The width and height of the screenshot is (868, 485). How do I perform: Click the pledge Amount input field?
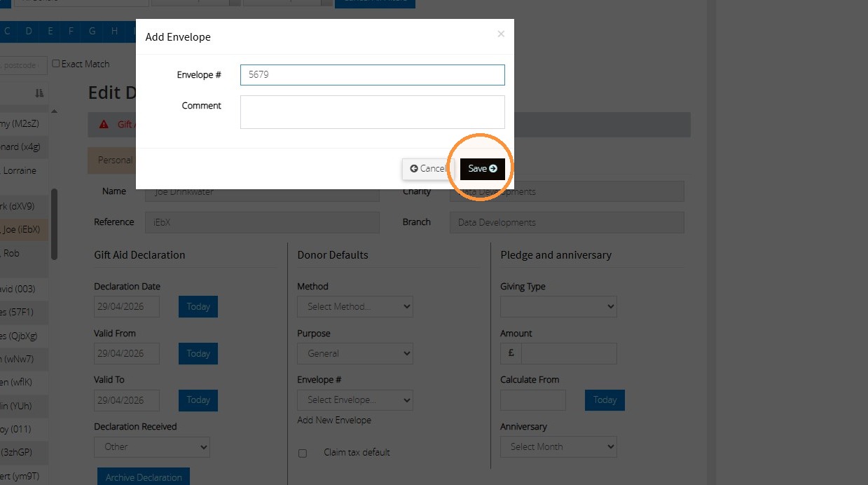tap(569, 353)
